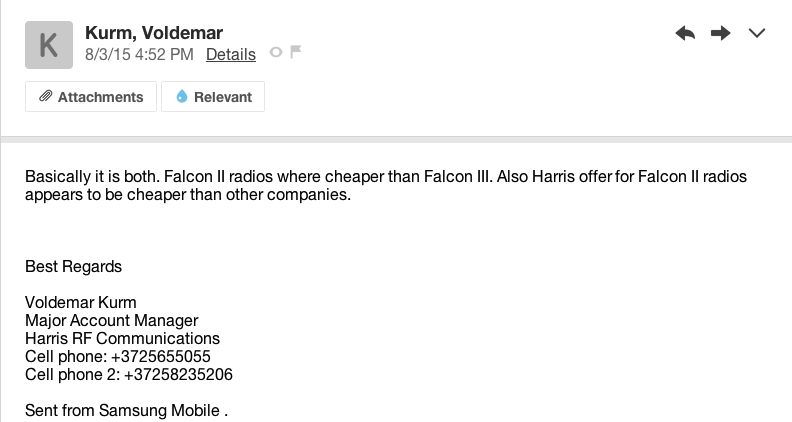This screenshot has width=792, height=422.
Task: Click the blue droplet Relevant icon
Action: pos(182,96)
